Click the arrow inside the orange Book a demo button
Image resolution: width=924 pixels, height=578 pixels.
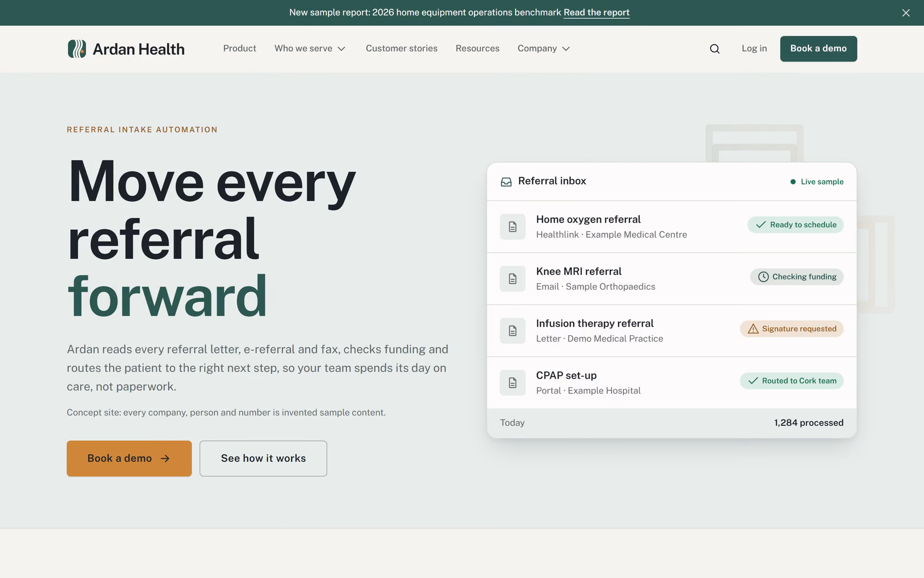[165, 459]
